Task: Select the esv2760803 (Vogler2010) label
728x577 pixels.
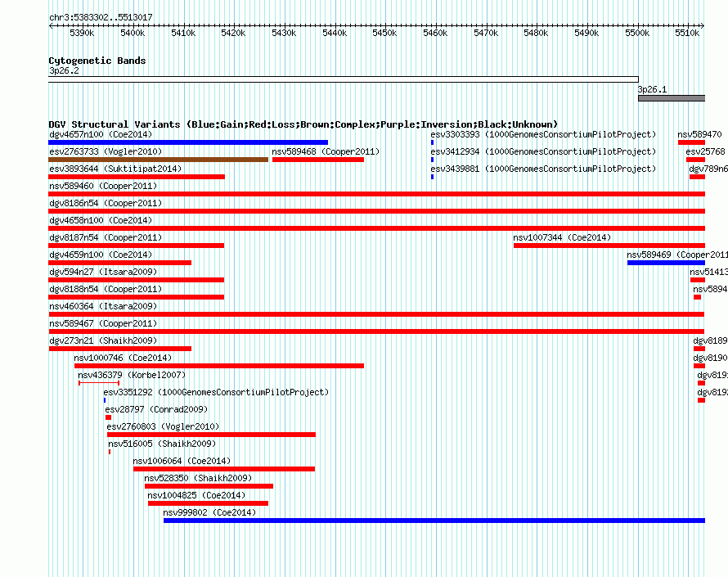Action: 163,426
